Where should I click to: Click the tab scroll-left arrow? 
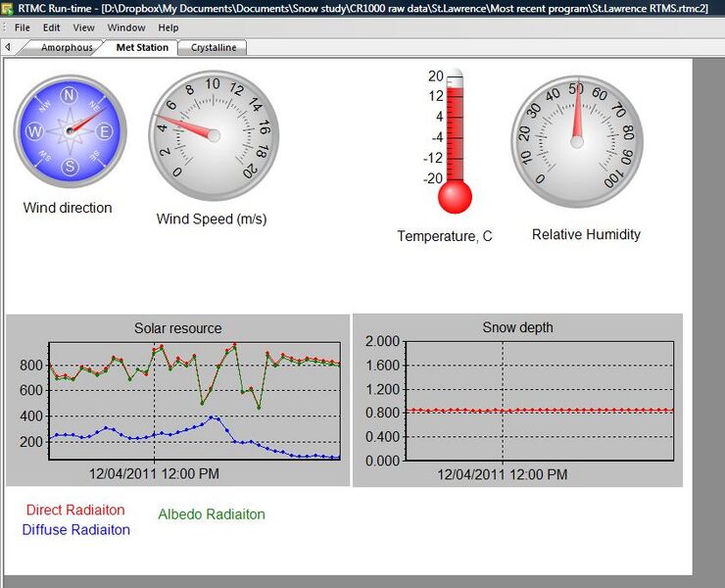(x=8, y=47)
